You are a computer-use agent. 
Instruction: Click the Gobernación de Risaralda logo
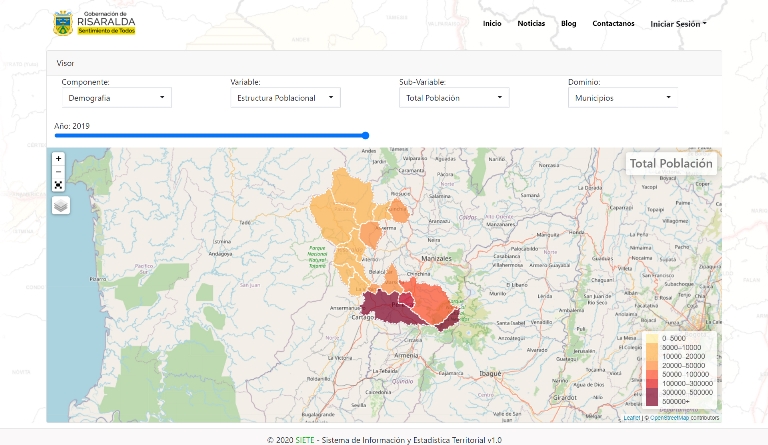click(95, 23)
